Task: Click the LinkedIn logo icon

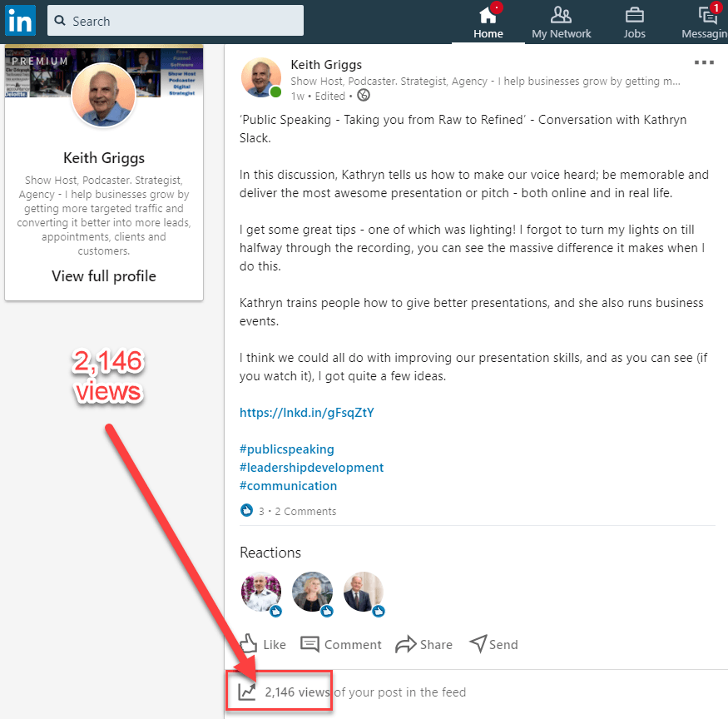Action: (20, 21)
